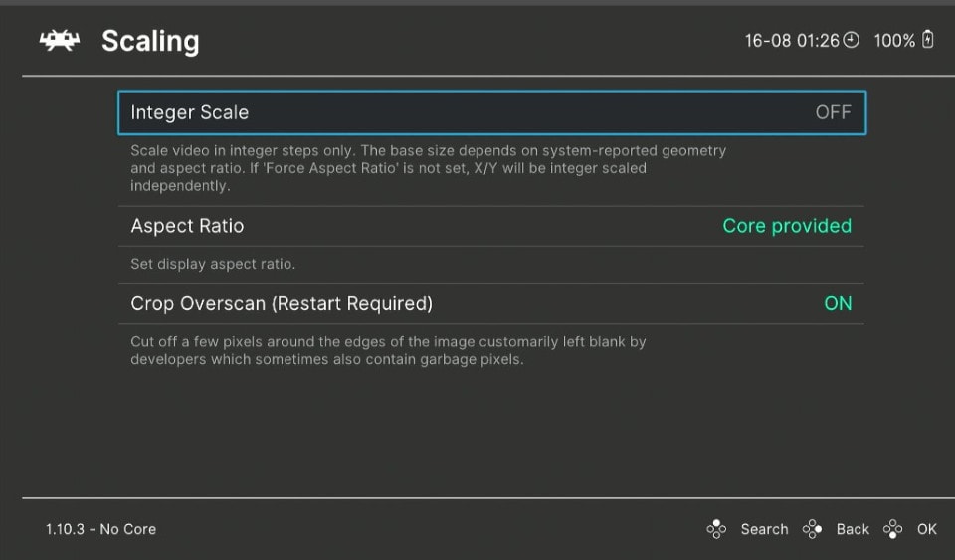
Task: Click the OK label in footer
Action: point(927,529)
